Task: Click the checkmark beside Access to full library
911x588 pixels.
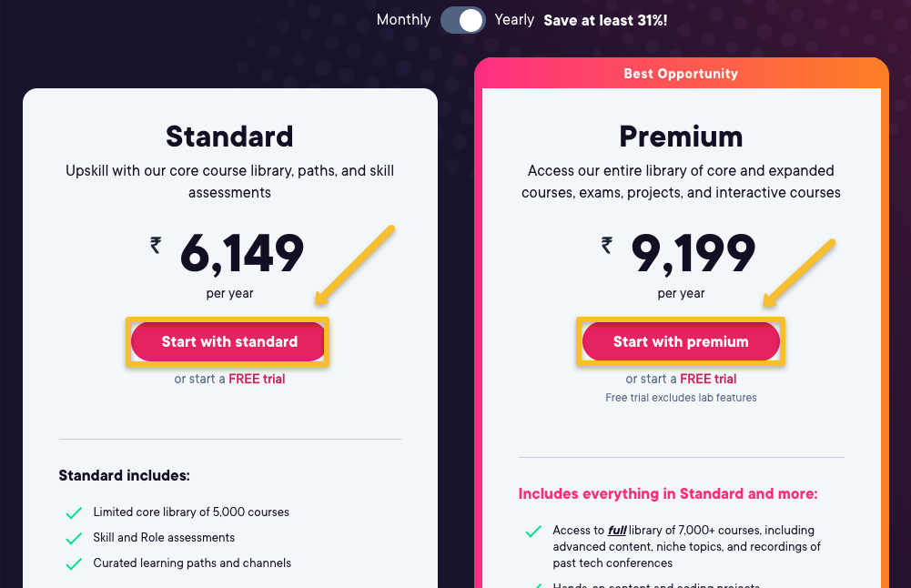Action: point(534,531)
